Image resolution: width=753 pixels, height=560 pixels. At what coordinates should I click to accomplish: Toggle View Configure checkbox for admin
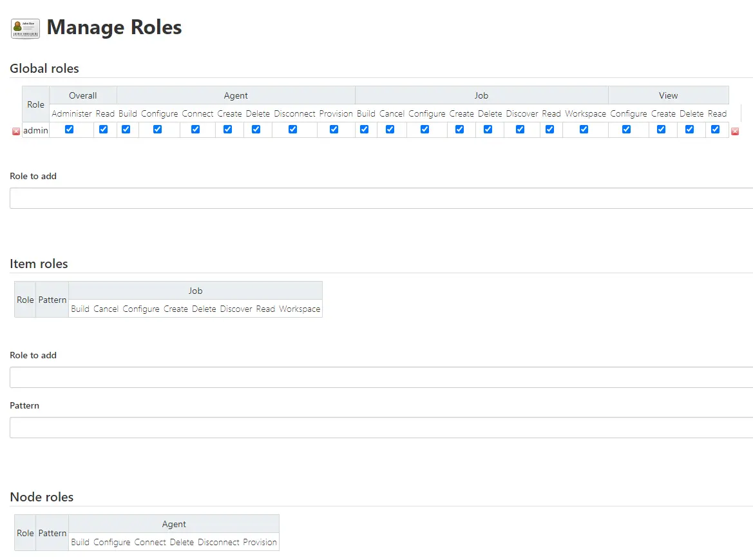tap(627, 130)
